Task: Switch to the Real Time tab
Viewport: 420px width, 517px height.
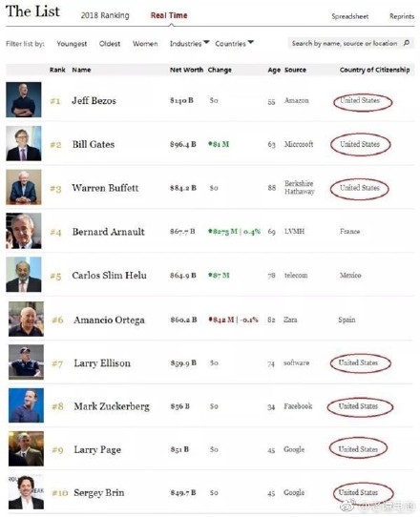Action: point(169,15)
